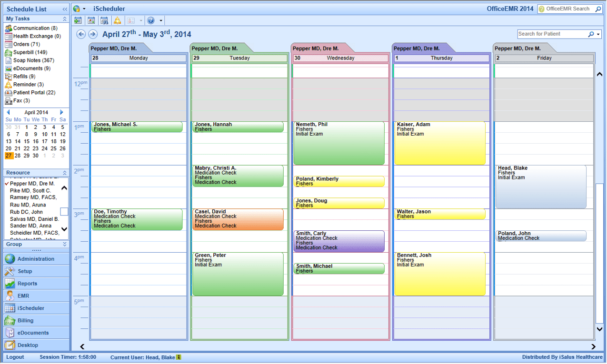This screenshot has width=607, height=364.
Task: Expand the Group panel
Action: (x=65, y=244)
